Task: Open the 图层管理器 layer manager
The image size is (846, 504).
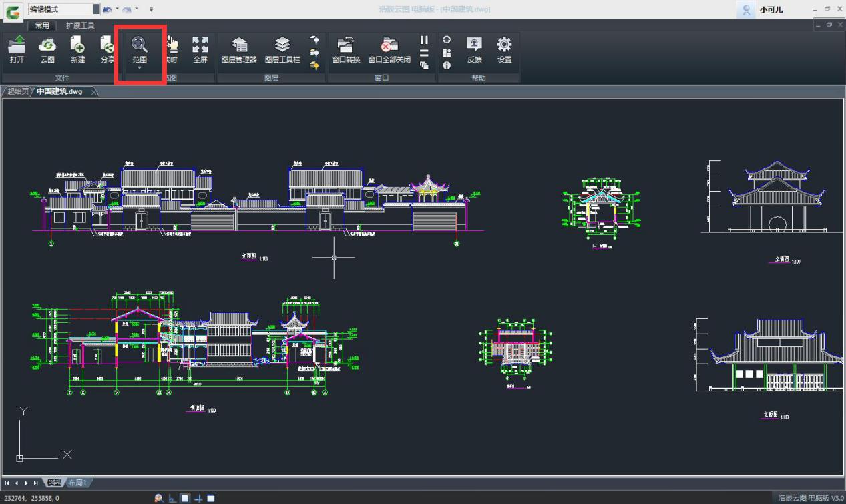Action: (239, 50)
